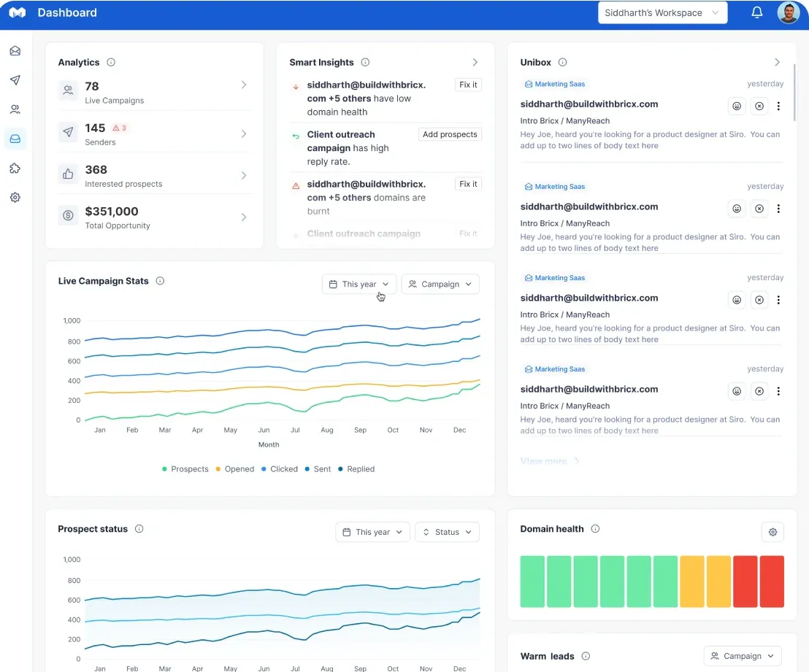Toggle Clicked series in chart legend
Image resolution: width=809 pixels, height=672 pixels.
click(x=279, y=469)
